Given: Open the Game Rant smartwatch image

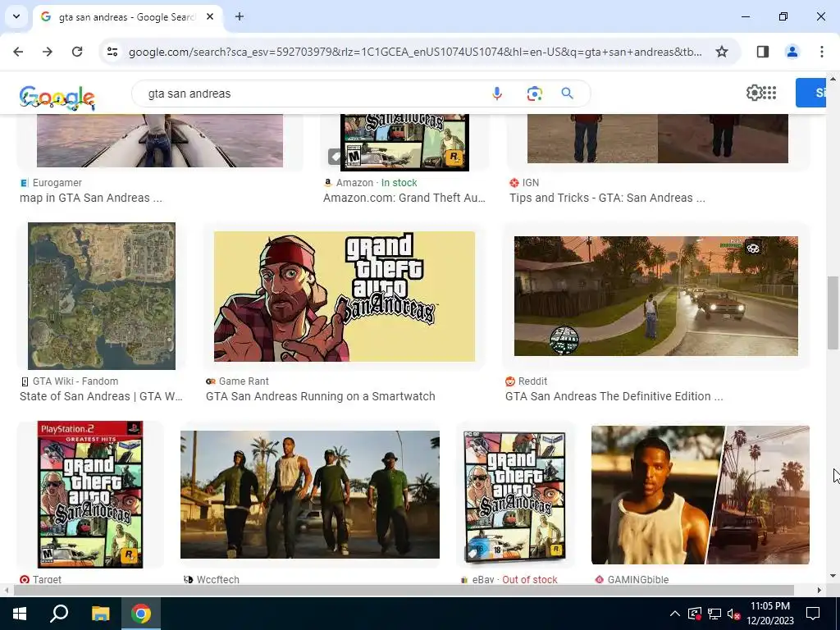Looking at the screenshot, I should click(345, 296).
